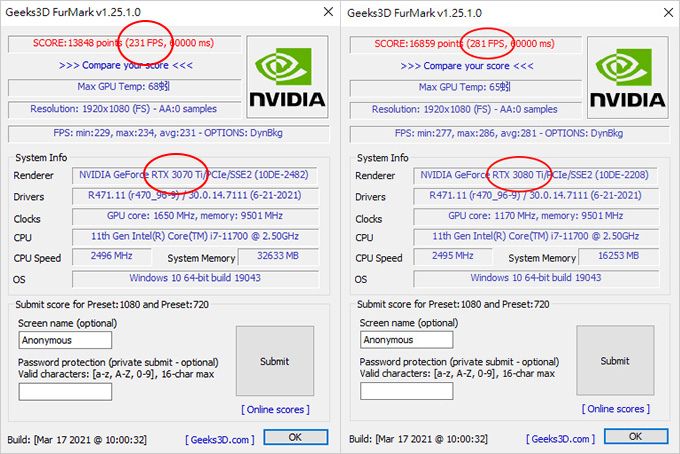680x454 pixels.
Task: Click the 16253 MB system memory value
Action: point(618,256)
